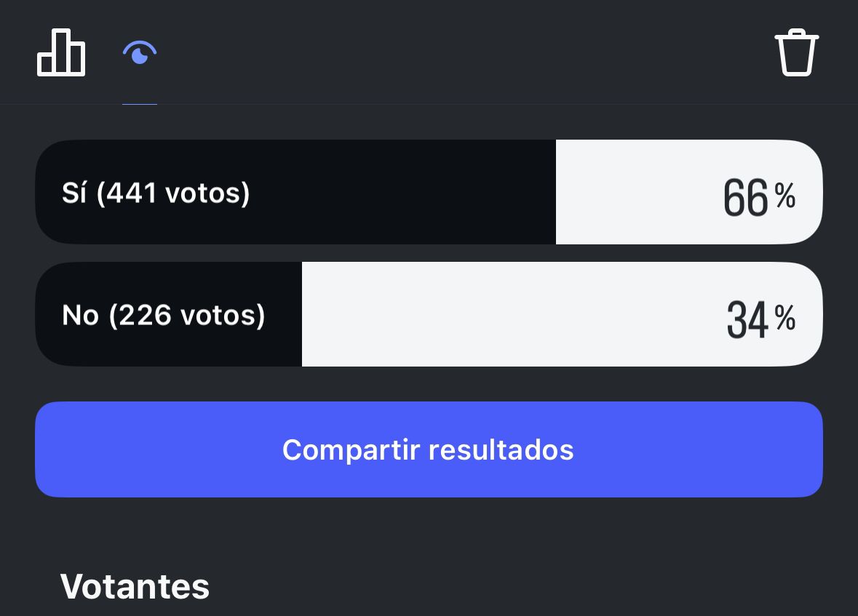Tap the '441 votos' count text
The width and height of the screenshot is (858, 616).
tap(173, 193)
